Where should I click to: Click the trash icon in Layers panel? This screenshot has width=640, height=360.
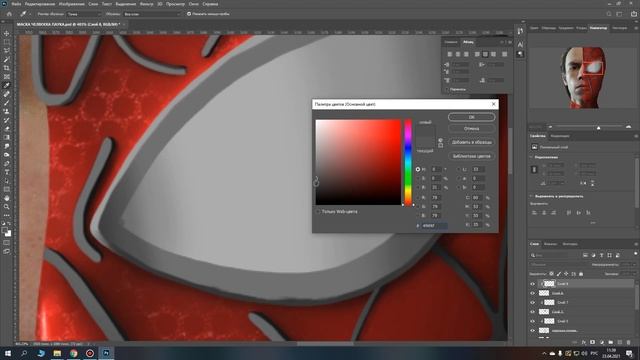[628, 342]
